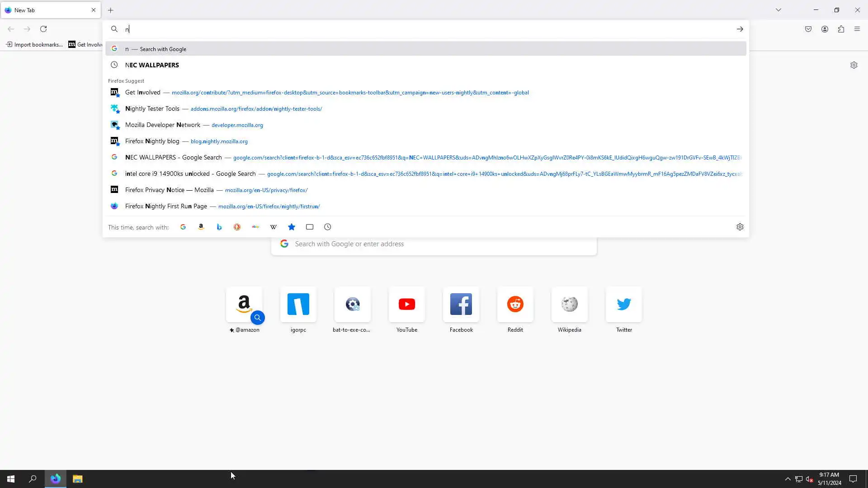The image size is (868, 488).
Task: Show hidden system tray icons
Action: coord(788,479)
